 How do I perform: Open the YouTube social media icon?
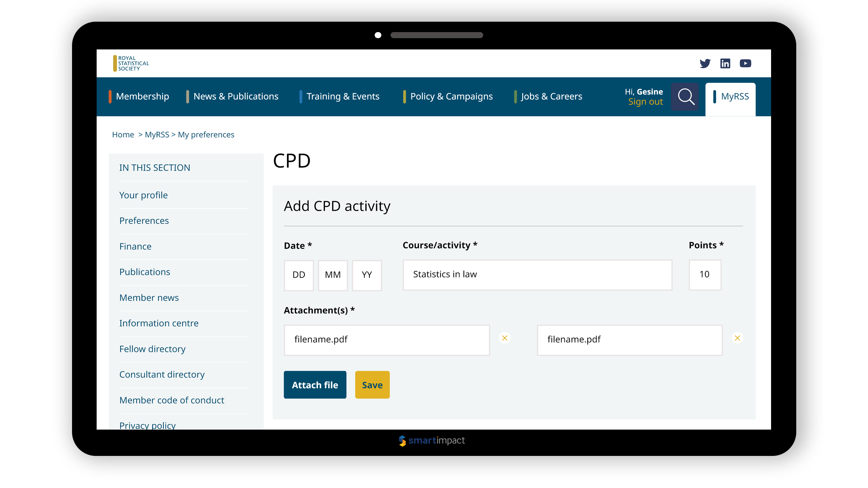745,63
